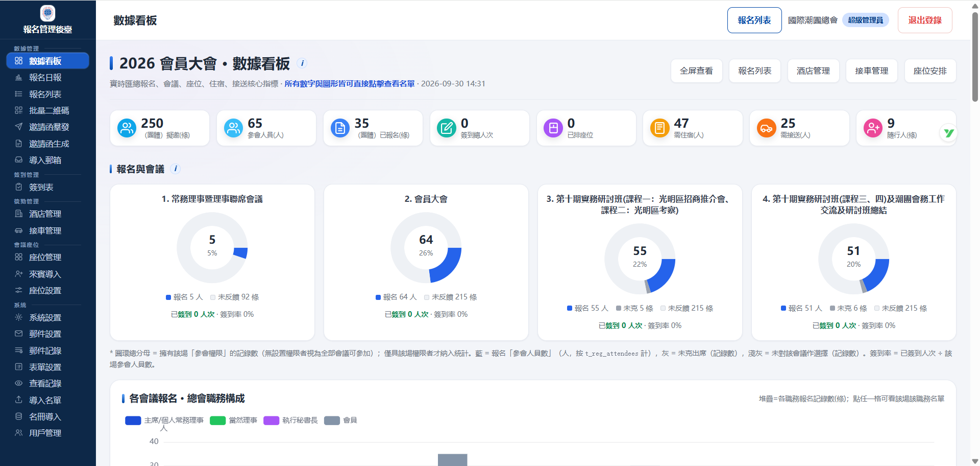
Task: Click the 名冊導入 database icon
Action: [x=19, y=416]
